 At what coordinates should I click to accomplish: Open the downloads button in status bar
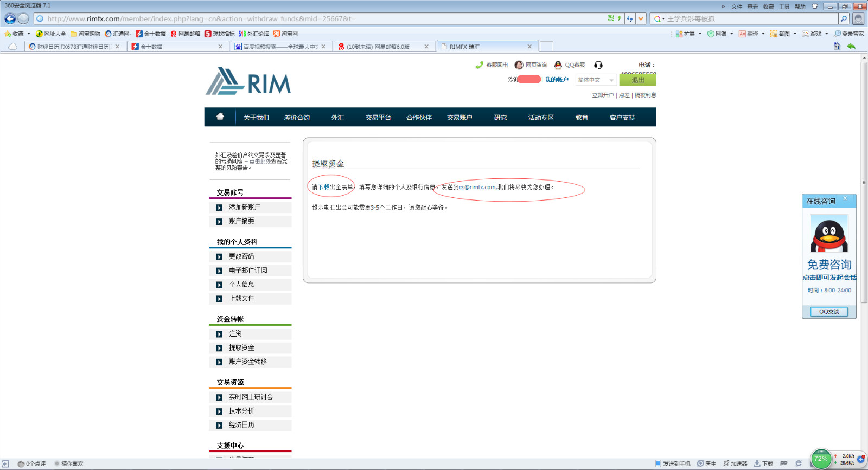tap(763, 463)
